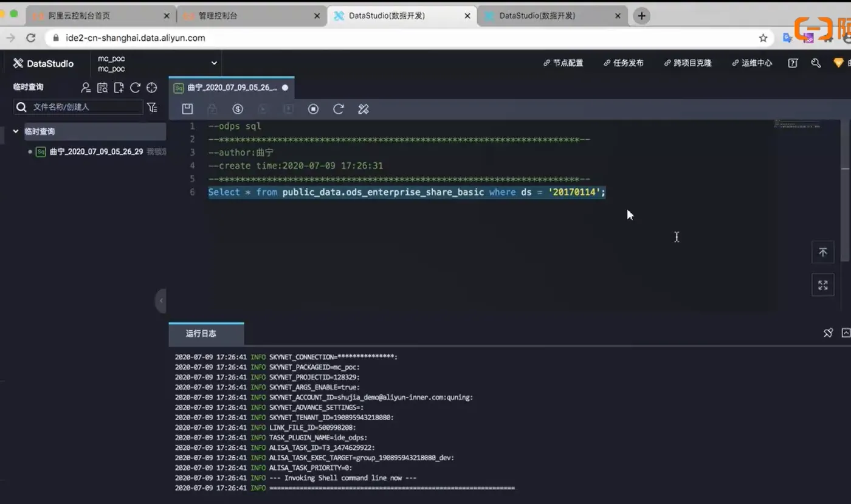Select the 运行日志 tab
Screen dimensions: 851x504
(206, 334)
